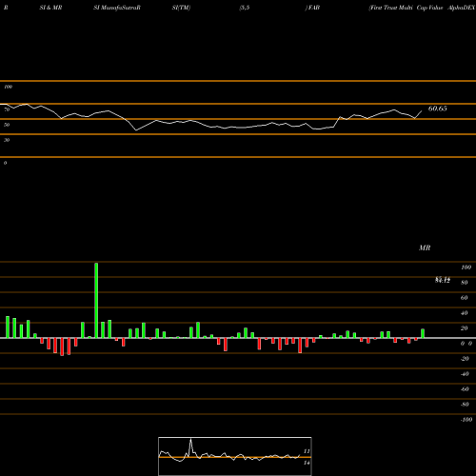Click the MR axis label -60

coord(465,389)
